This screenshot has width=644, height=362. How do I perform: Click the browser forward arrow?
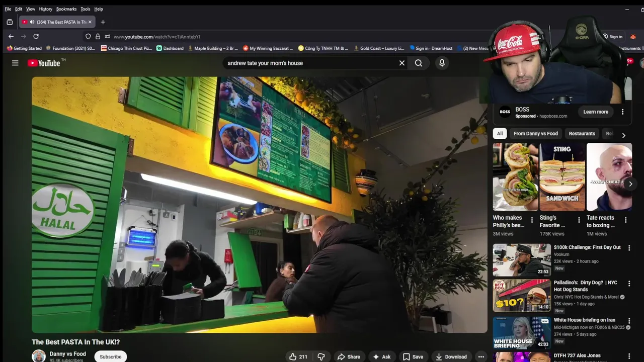point(23,36)
